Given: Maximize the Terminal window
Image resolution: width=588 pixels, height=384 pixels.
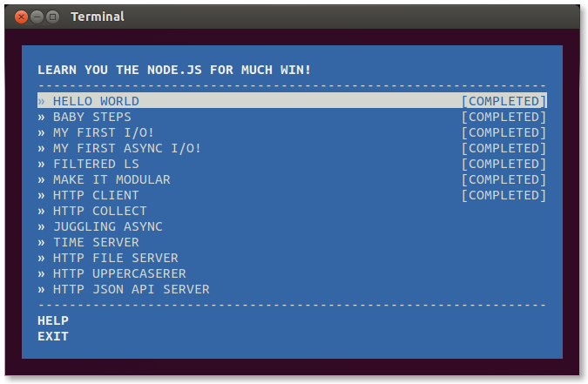Looking at the screenshot, I should coord(52,17).
